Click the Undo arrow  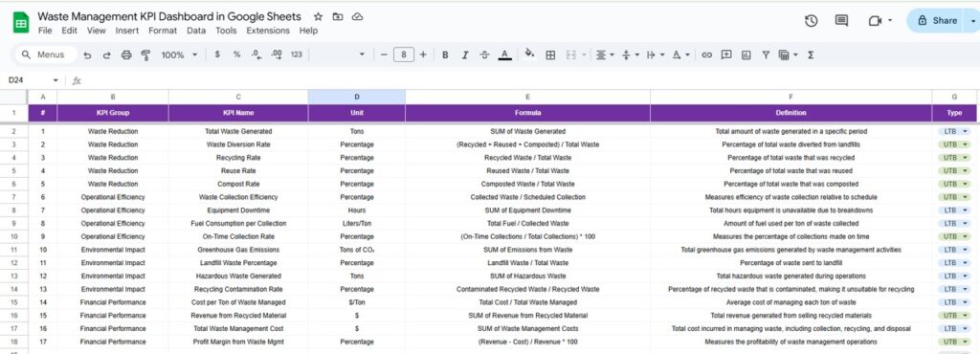coord(87,55)
